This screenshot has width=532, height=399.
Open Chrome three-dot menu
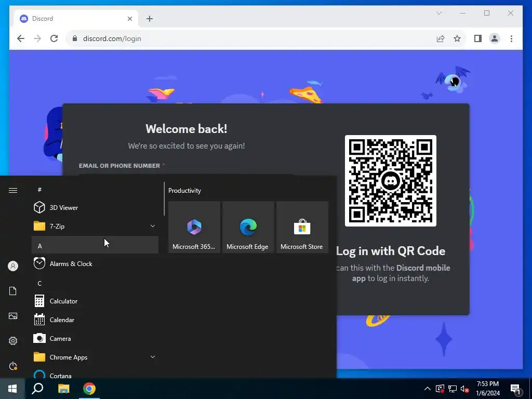511,38
